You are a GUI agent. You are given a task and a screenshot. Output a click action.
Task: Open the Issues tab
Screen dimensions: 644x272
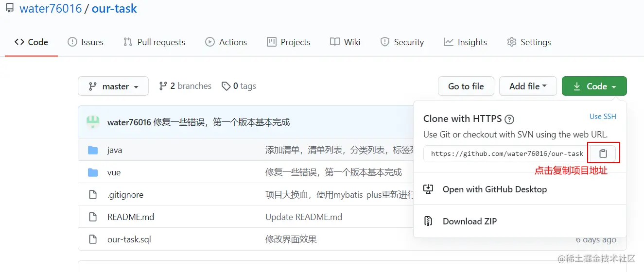click(86, 42)
